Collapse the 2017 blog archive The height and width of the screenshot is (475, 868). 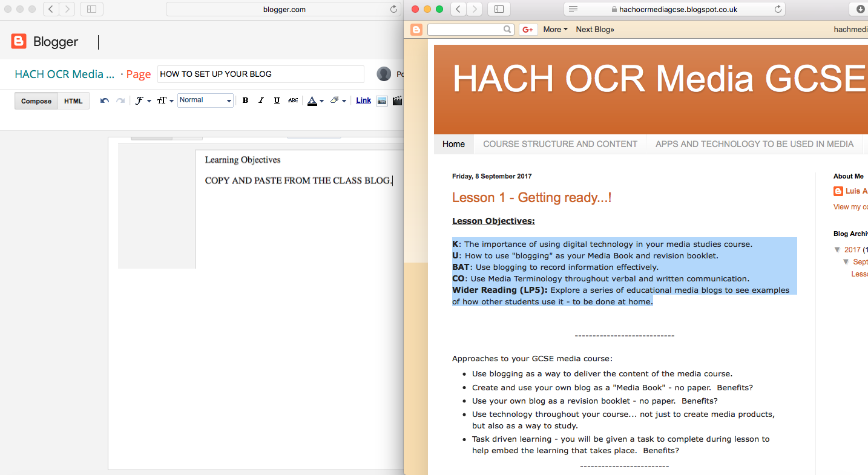(x=837, y=250)
